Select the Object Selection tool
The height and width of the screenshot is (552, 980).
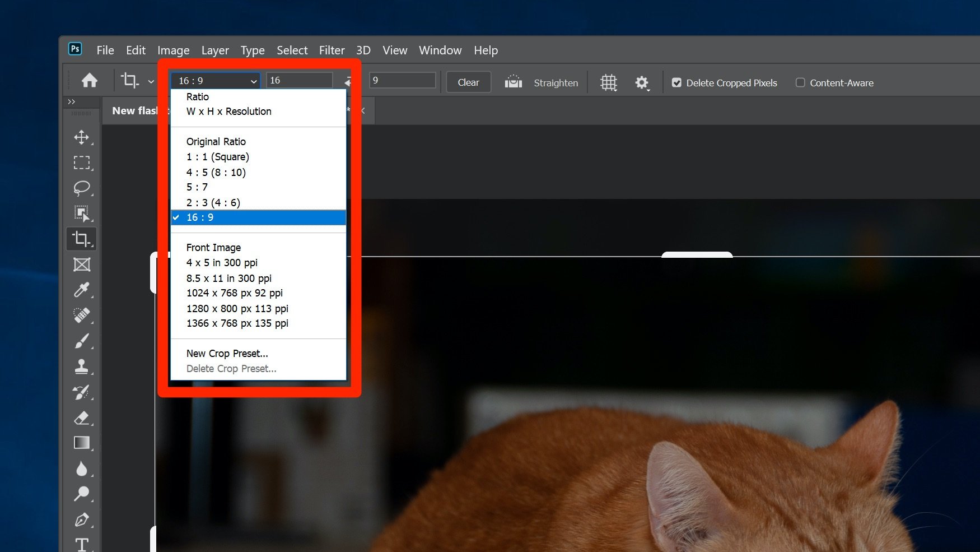coord(82,213)
